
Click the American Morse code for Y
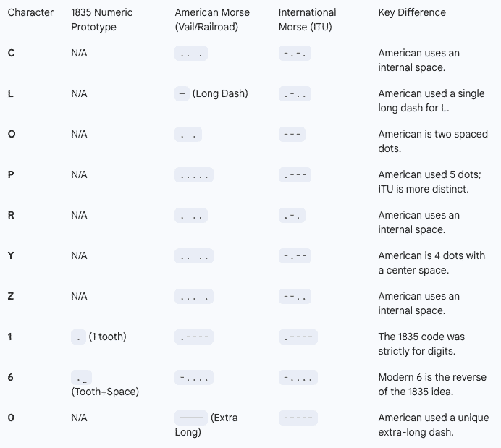click(x=193, y=255)
